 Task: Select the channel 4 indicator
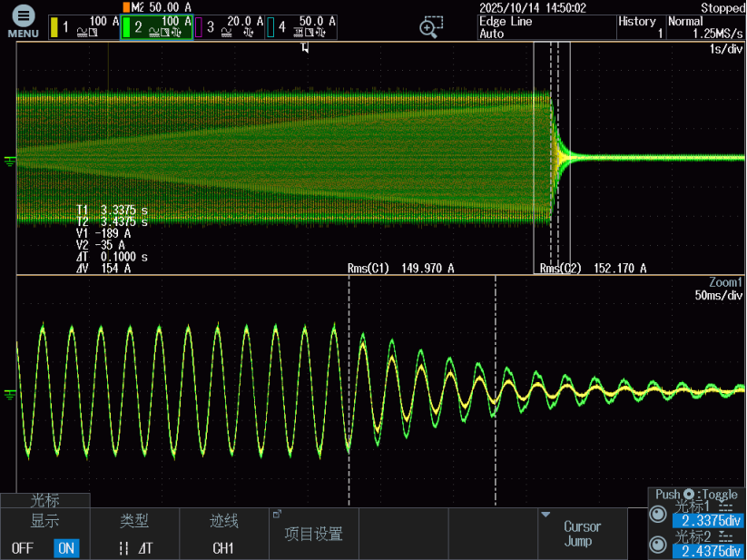[x=300, y=27]
